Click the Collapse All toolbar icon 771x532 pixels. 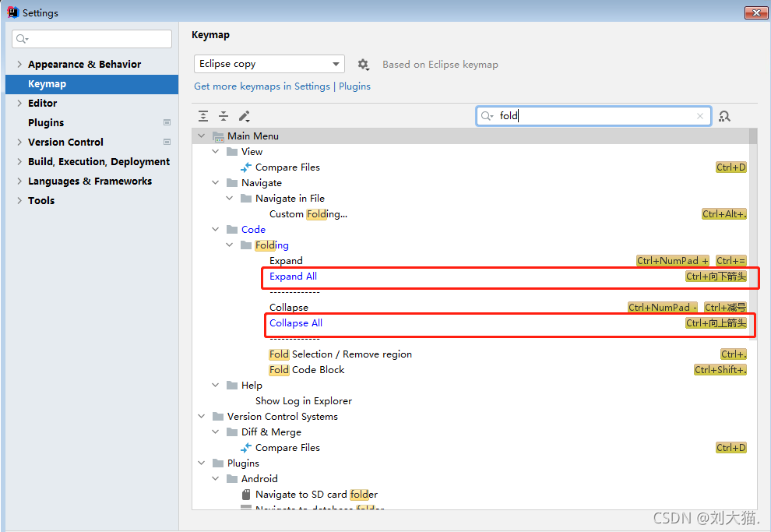click(x=224, y=116)
